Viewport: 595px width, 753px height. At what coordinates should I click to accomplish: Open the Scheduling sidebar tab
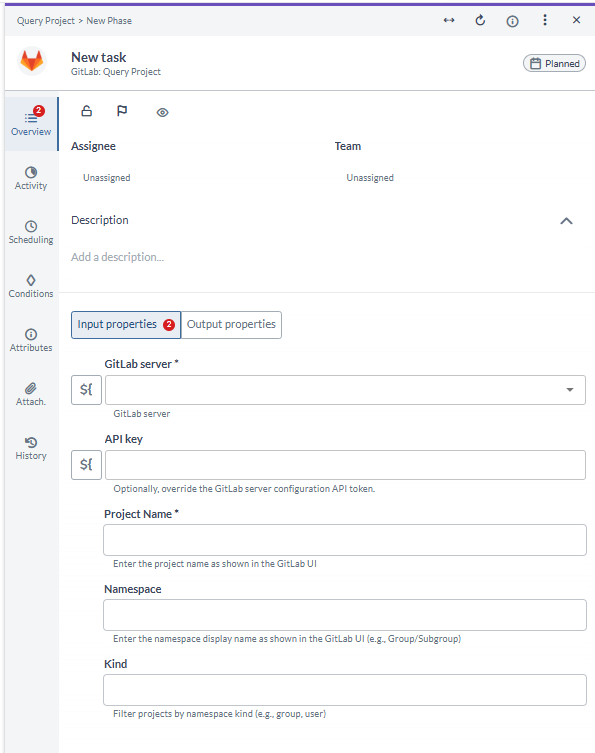(x=31, y=232)
